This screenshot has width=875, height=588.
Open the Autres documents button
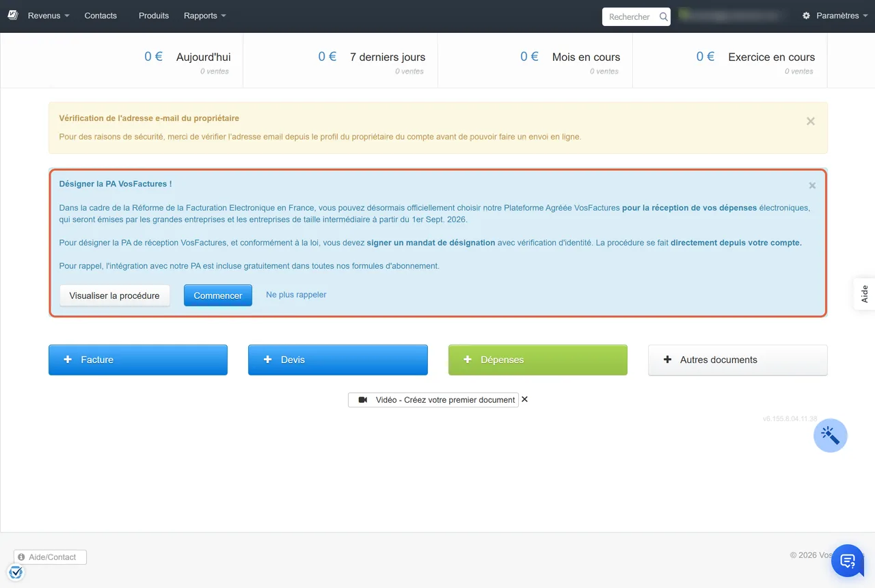[738, 360]
